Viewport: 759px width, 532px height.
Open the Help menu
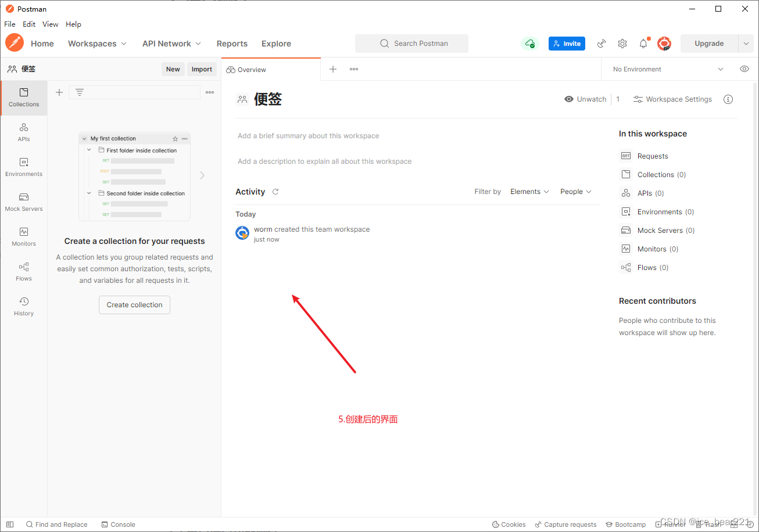73,24
